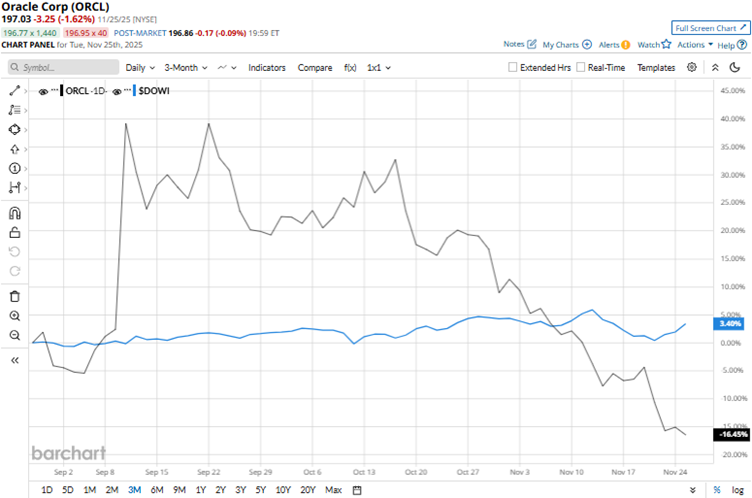The image size is (752, 498).
Task: Select the trend line drawing tool
Action: (14, 91)
